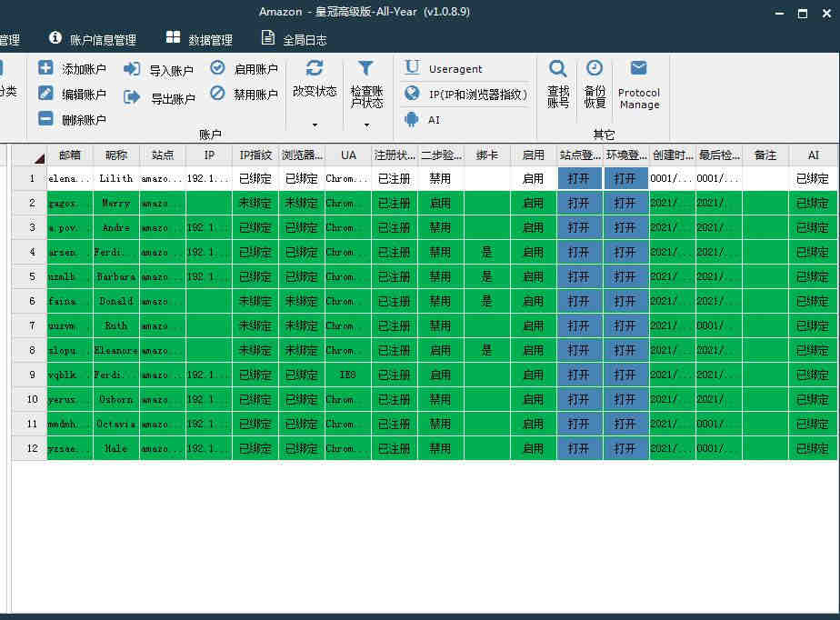Click the 数据管理 grid icon
The width and height of the screenshot is (840, 620).
tap(173, 37)
